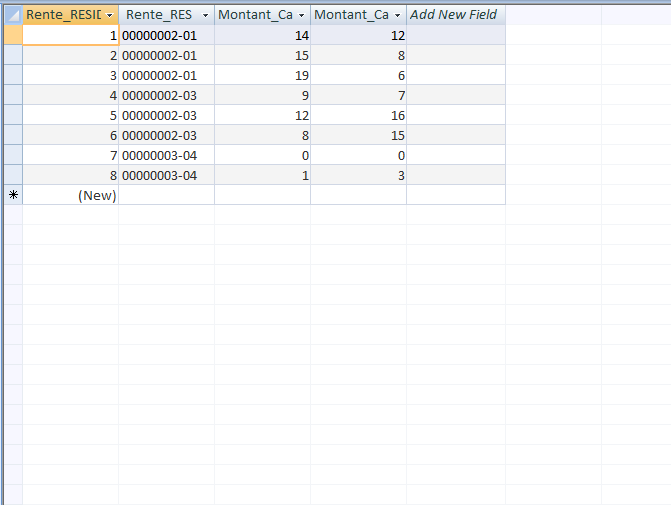Screen dimensions: 671x505
Task: Click the Add New Field column header
Action: pyautogui.click(x=456, y=15)
